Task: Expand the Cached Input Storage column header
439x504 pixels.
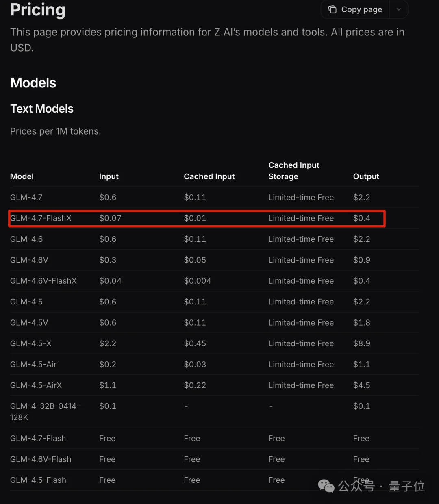Action: click(x=293, y=171)
